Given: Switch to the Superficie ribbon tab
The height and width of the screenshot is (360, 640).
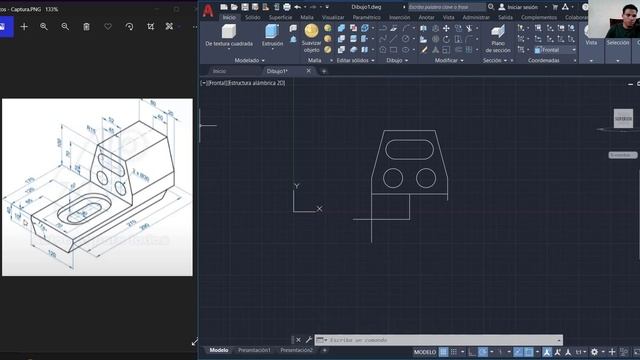Looking at the screenshot, I should 280,18.
